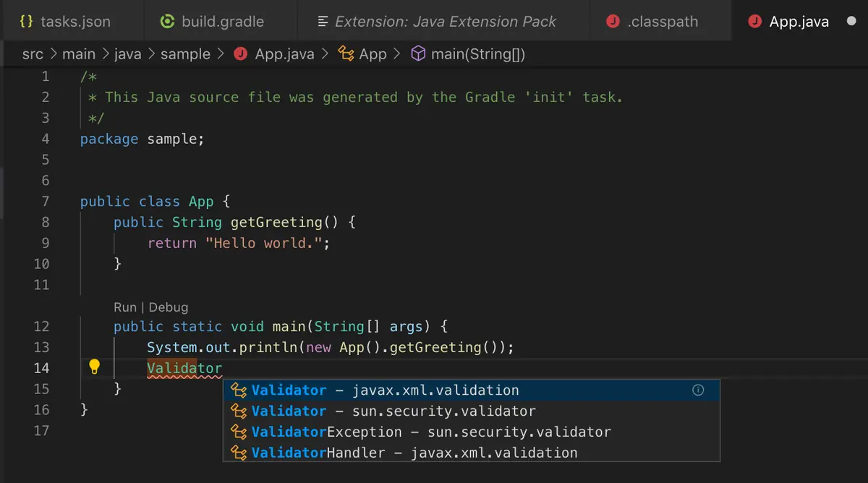
Task: Click the info icon in suggestion list
Action: [x=698, y=390]
